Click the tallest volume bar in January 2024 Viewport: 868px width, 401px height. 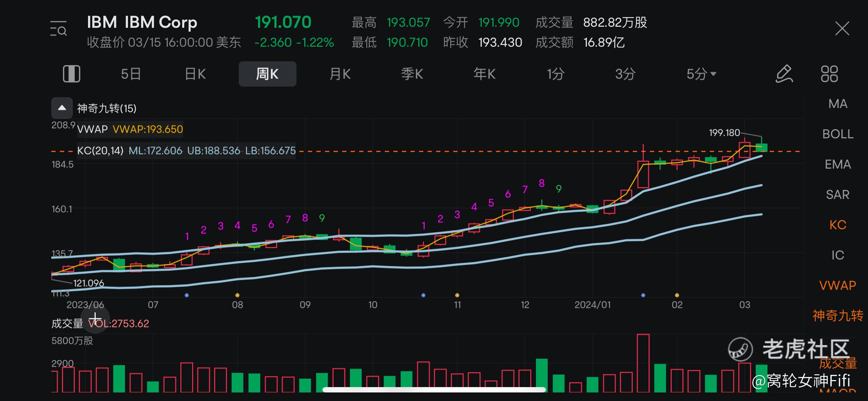tap(643, 363)
